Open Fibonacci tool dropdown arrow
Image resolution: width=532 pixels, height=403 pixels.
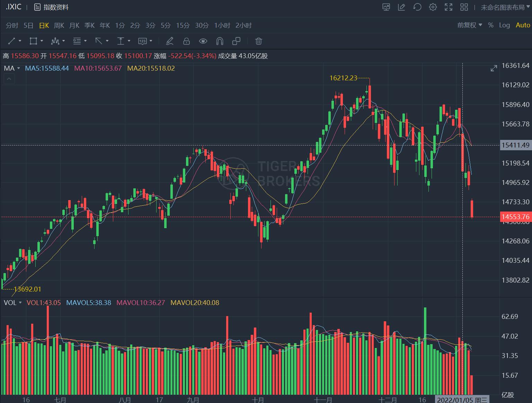point(85,41)
